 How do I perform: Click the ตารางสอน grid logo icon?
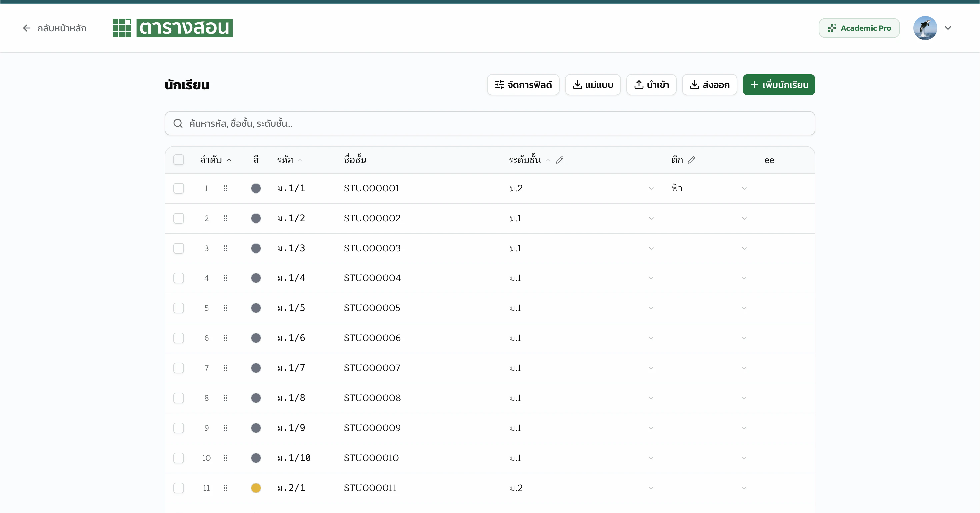point(122,28)
